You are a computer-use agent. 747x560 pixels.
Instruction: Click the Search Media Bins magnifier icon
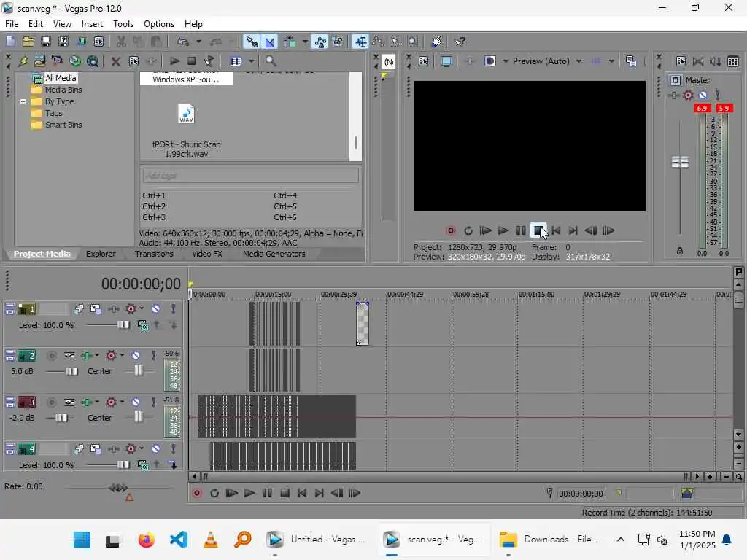pyautogui.click(x=271, y=61)
